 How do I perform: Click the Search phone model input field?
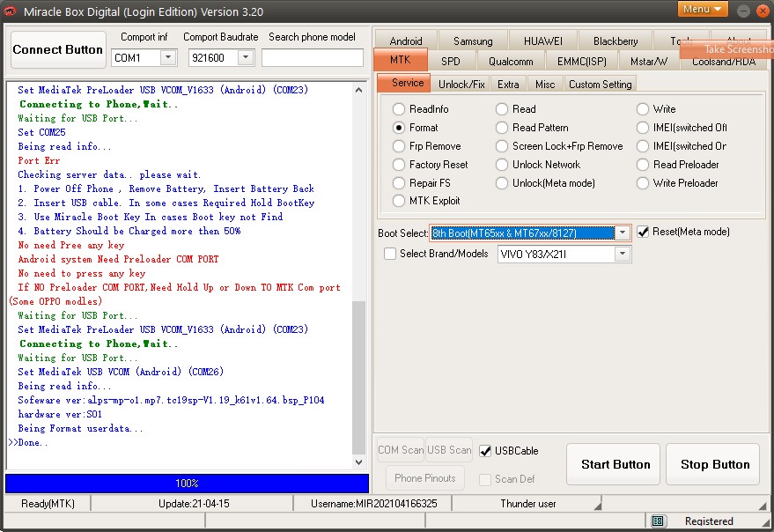313,58
